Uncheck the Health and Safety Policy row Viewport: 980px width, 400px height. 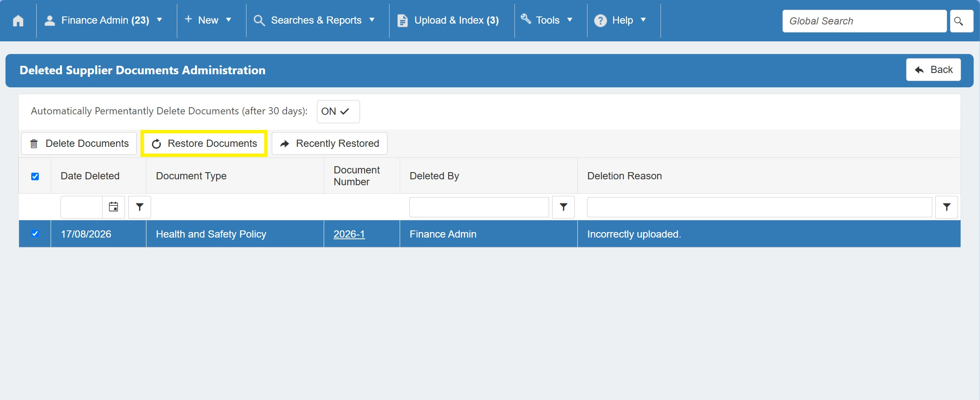click(35, 233)
